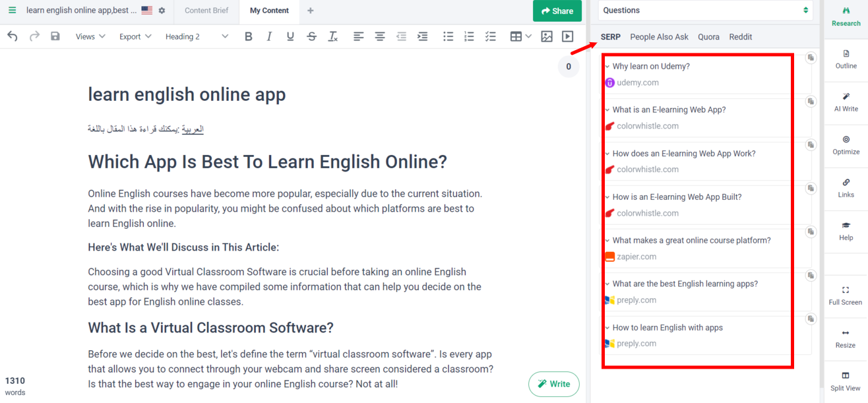This screenshot has height=403, width=868.
Task: Open the Optimize panel
Action: 845,145
